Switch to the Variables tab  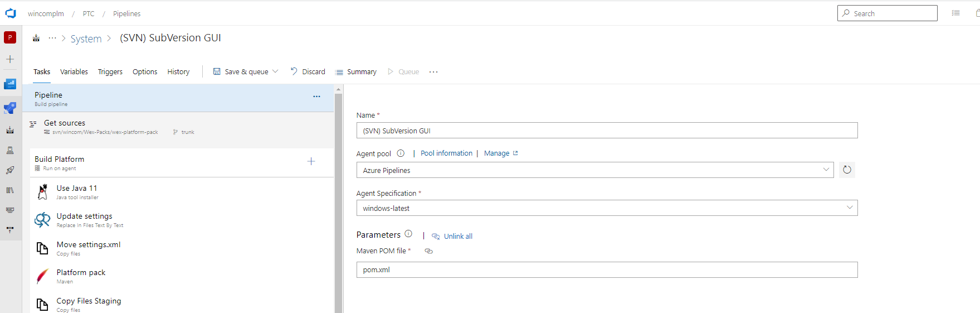coord(74,72)
